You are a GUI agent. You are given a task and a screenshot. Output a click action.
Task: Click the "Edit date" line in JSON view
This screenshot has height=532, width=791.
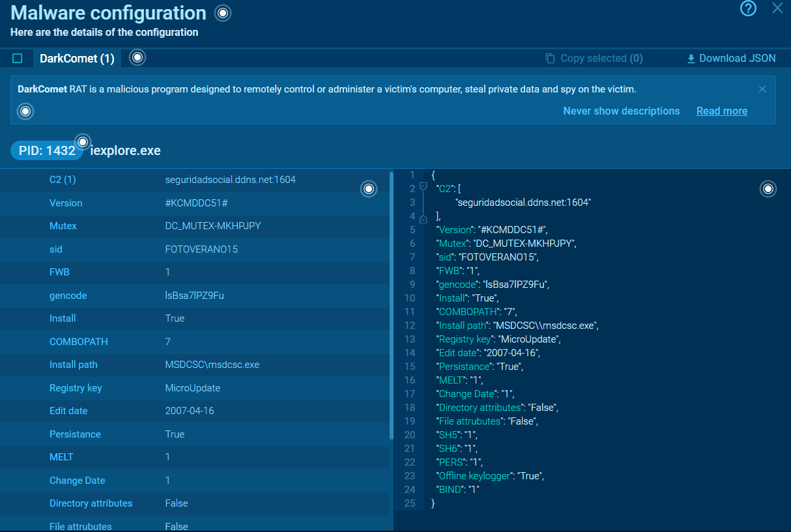[x=489, y=353]
